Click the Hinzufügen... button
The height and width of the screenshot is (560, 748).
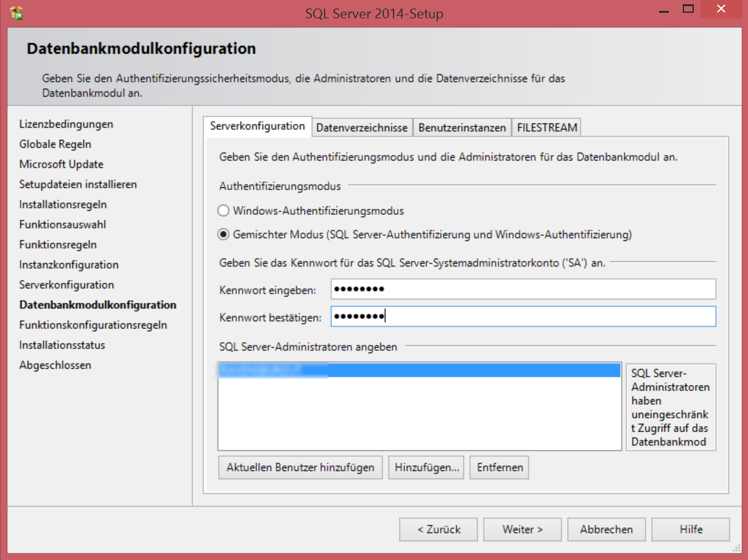pyautogui.click(x=426, y=467)
